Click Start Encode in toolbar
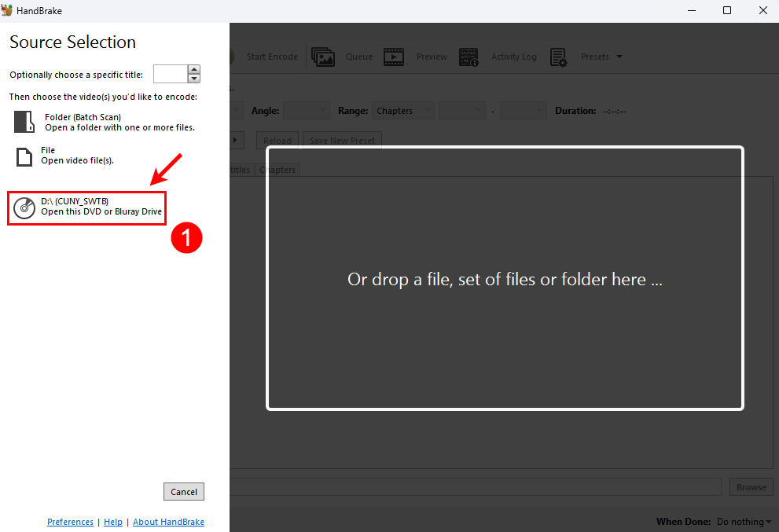779x532 pixels. (272, 57)
